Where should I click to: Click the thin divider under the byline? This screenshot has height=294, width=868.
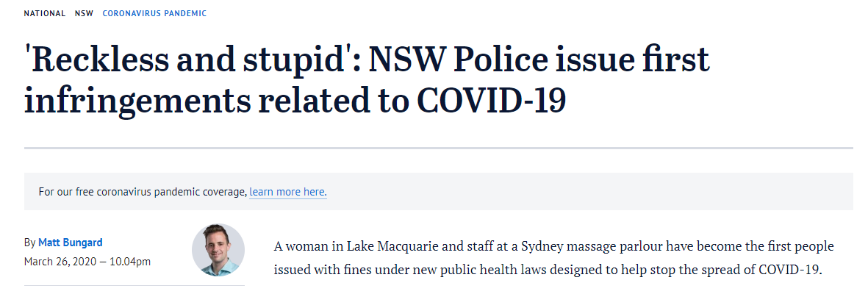[134, 284]
